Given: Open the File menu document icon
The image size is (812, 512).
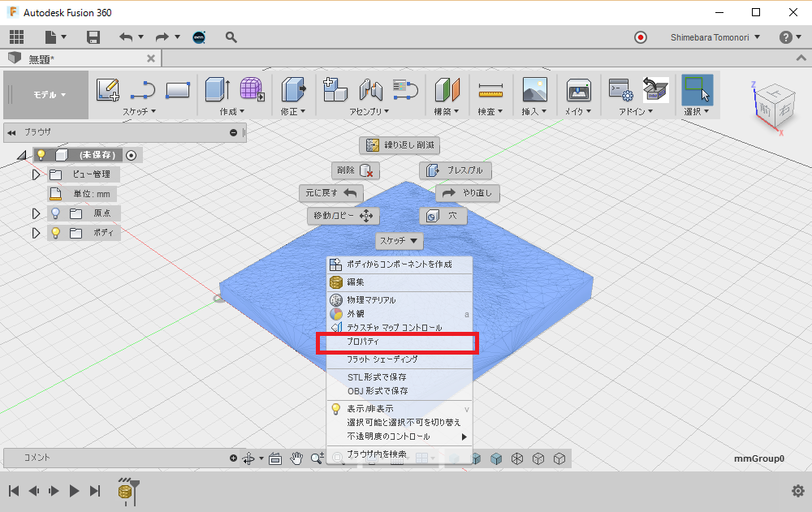Looking at the screenshot, I should click(x=50, y=37).
